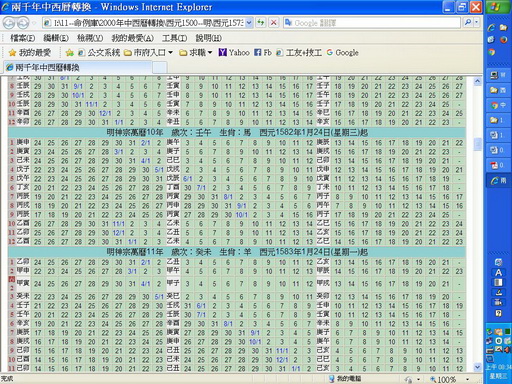
Task: Open the 工友+技工 favorites link
Action: click(x=299, y=52)
